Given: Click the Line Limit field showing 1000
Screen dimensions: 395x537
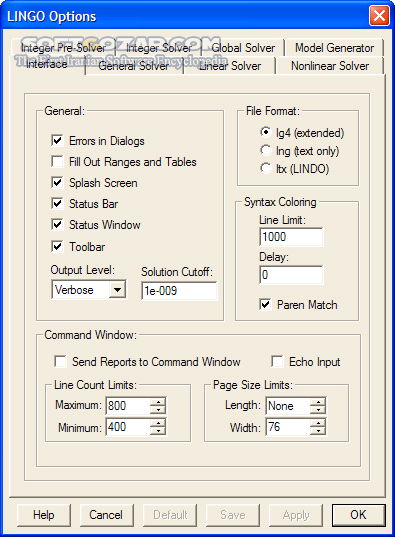Looking at the screenshot, I should (291, 237).
